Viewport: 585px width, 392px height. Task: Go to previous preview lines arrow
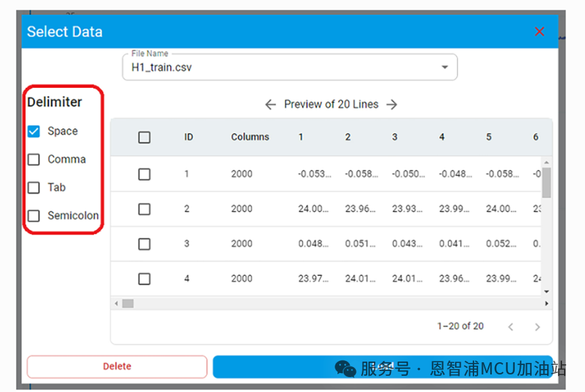(x=271, y=105)
